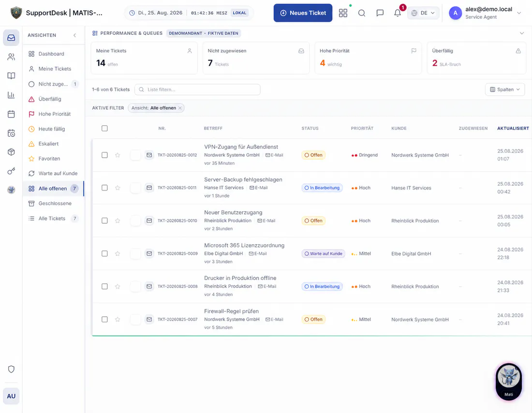The width and height of the screenshot is (532, 413).
Task: Open the apps grid icon in header
Action: [x=343, y=13]
